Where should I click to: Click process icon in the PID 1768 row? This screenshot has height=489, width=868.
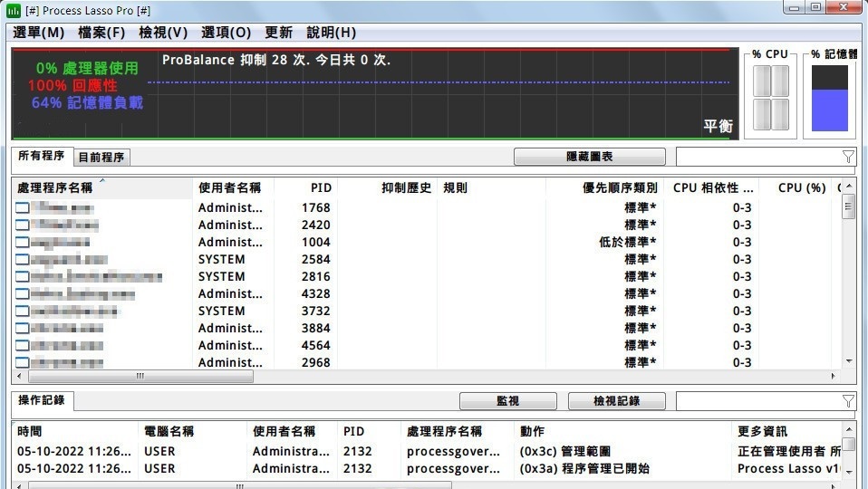[22, 208]
